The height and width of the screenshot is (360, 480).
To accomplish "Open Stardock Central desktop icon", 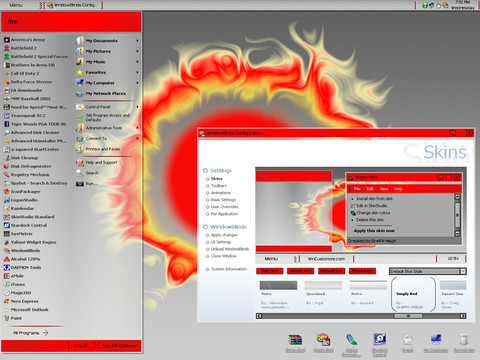I will 379,345.
